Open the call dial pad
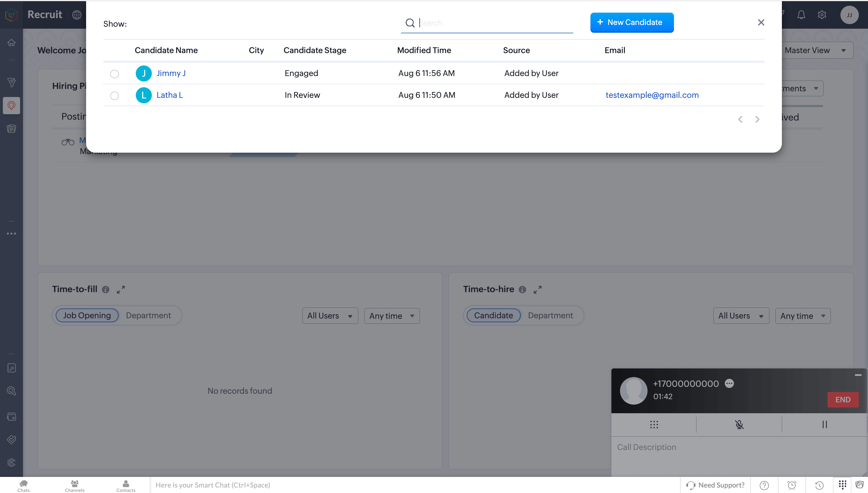 pos(654,425)
